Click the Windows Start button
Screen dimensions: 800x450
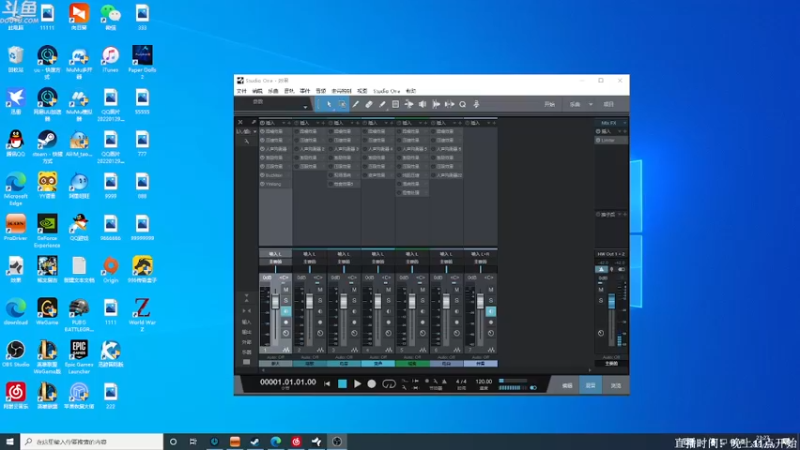(x=10, y=441)
